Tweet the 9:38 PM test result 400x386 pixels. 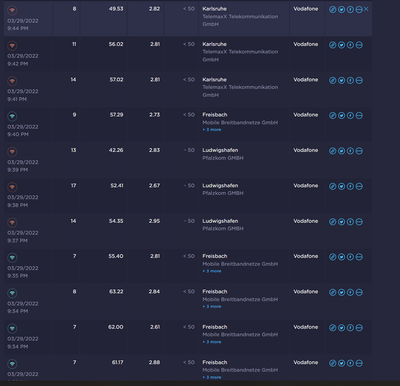341,186
